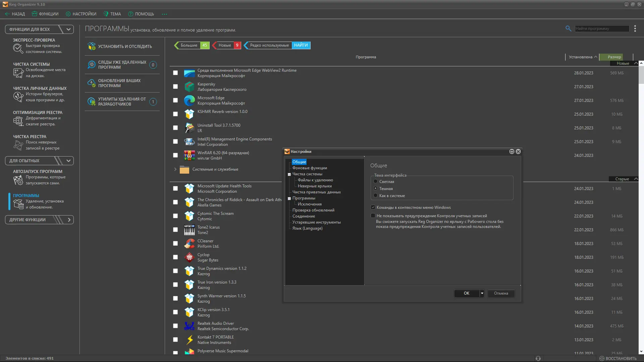This screenshot has height=362, width=644.
Task: Click the Отмена button in settings dialog
Action: pyautogui.click(x=501, y=293)
